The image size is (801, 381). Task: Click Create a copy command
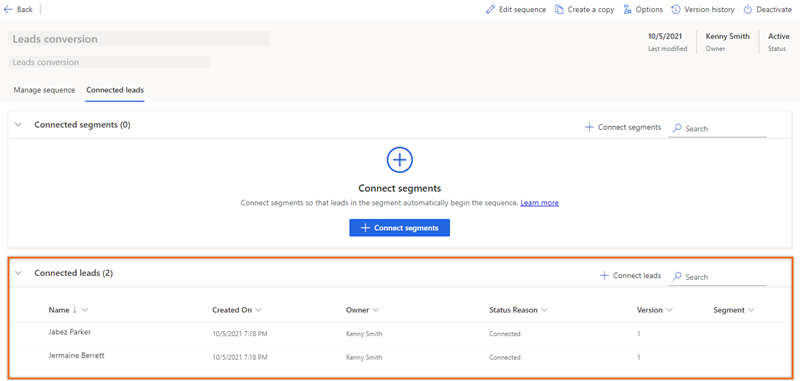591,9
